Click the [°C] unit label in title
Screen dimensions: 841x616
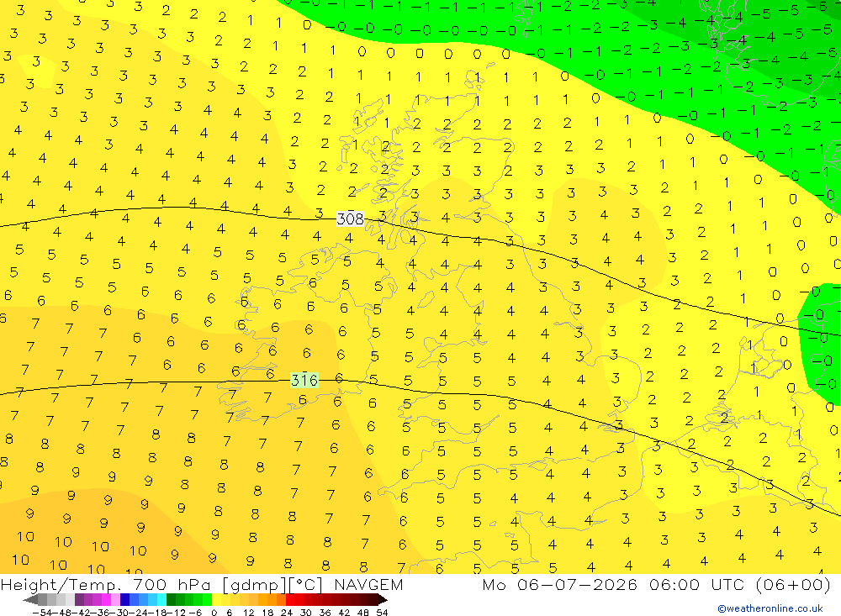(x=306, y=585)
